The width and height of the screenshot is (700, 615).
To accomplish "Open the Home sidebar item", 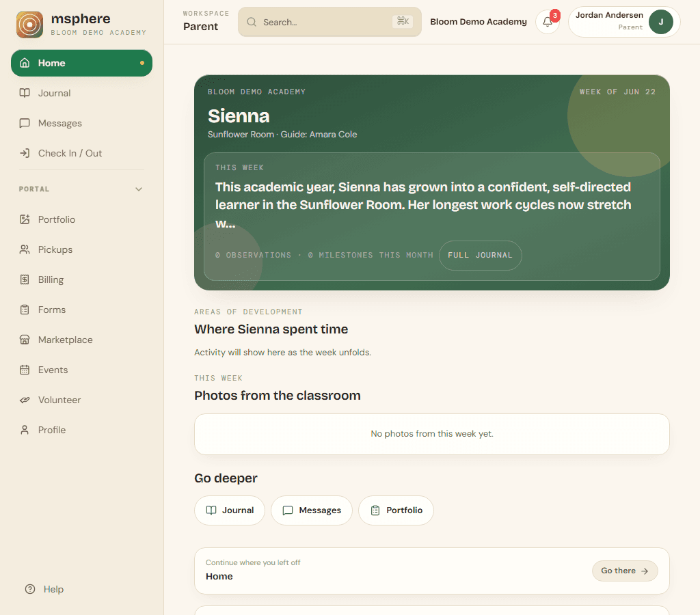I will (82, 63).
